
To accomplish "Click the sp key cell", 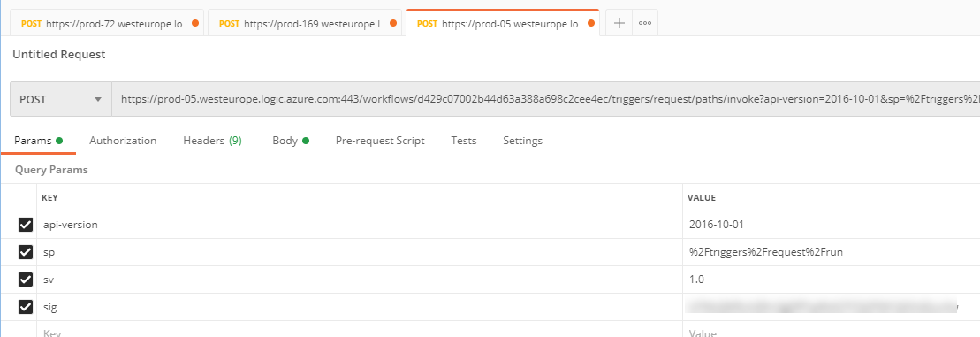I will [x=360, y=252].
